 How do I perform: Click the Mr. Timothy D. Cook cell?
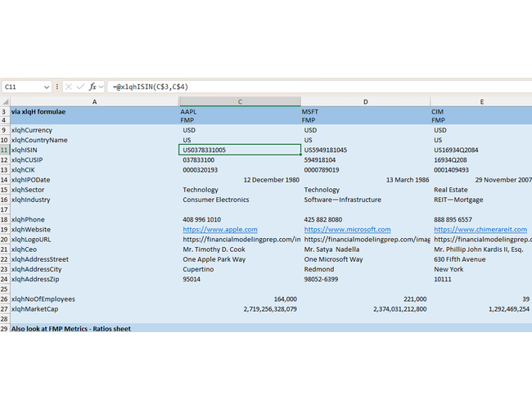click(x=240, y=249)
